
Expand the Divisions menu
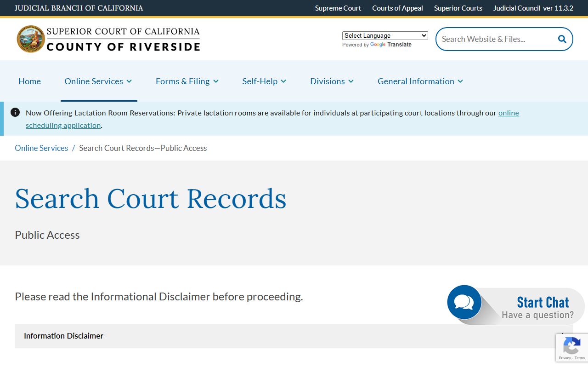pyautogui.click(x=332, y=81)
